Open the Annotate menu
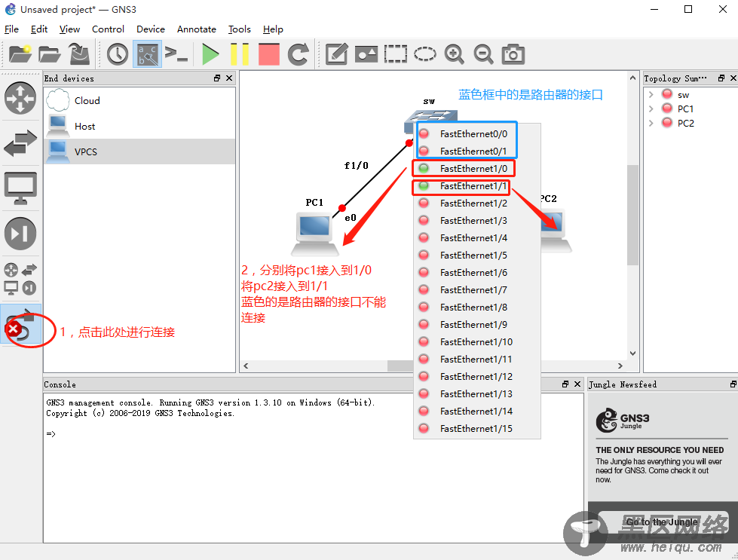The image size is (738, 560). [x=196, y=29]
